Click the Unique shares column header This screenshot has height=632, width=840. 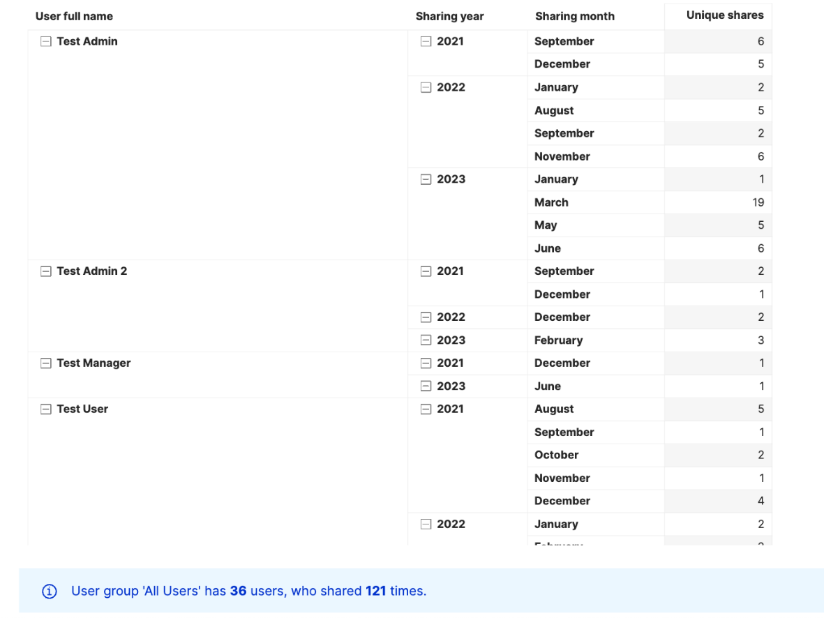[725, 15]
